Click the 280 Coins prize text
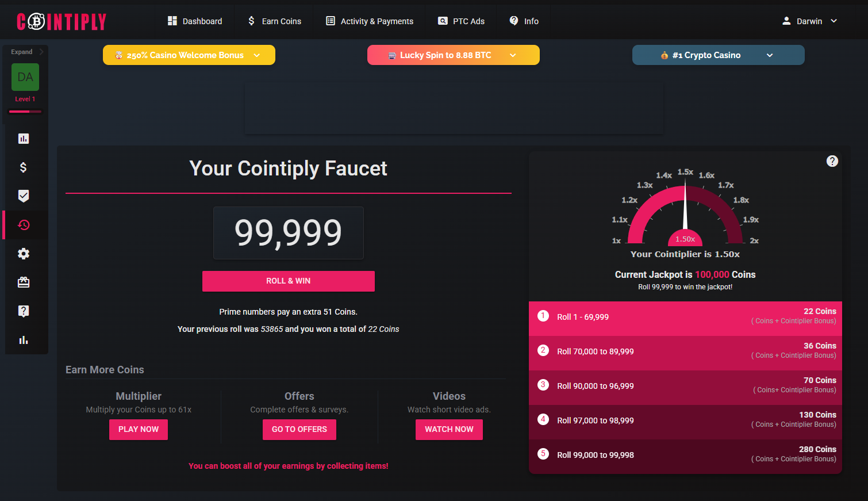 pos(817,449)
